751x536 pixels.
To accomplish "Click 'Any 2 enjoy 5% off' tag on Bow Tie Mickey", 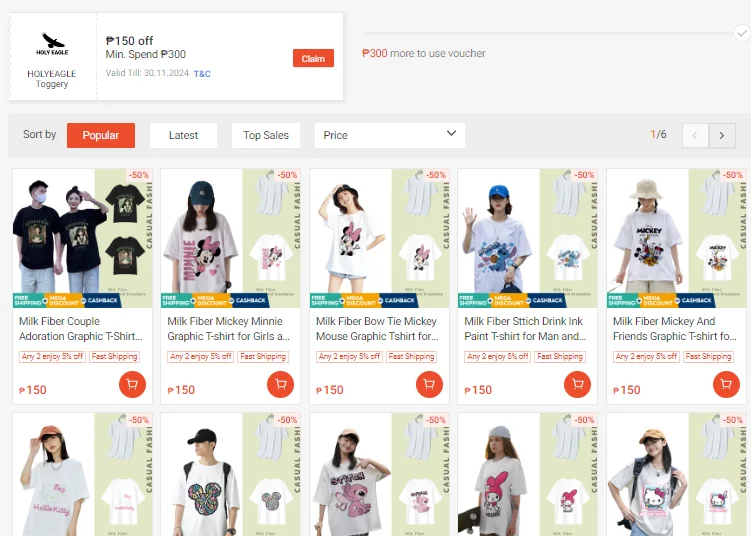I will (x=350, y=356).
